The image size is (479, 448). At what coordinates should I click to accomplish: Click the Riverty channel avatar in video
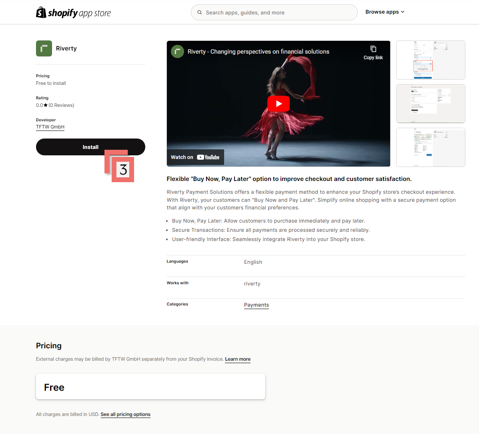click(177, 52)
